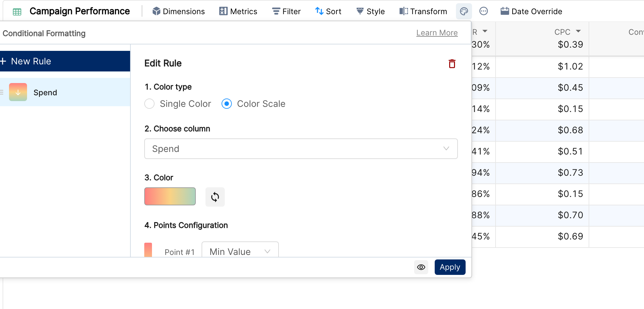Click the CPC cell showing $0.68
The width and height of the screenshot is (644, 309).
(x=542, y=130)
